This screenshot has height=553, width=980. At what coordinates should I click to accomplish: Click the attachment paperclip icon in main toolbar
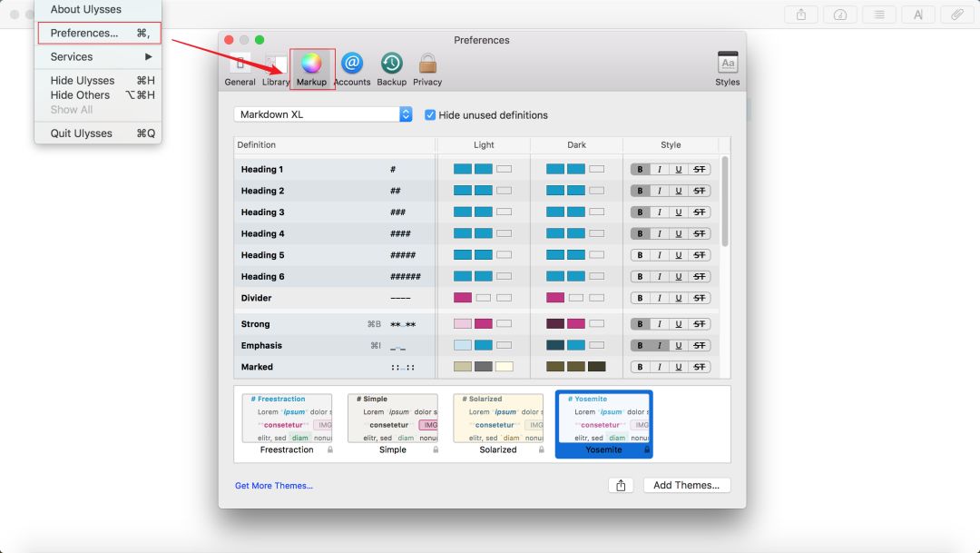point(957,15)
